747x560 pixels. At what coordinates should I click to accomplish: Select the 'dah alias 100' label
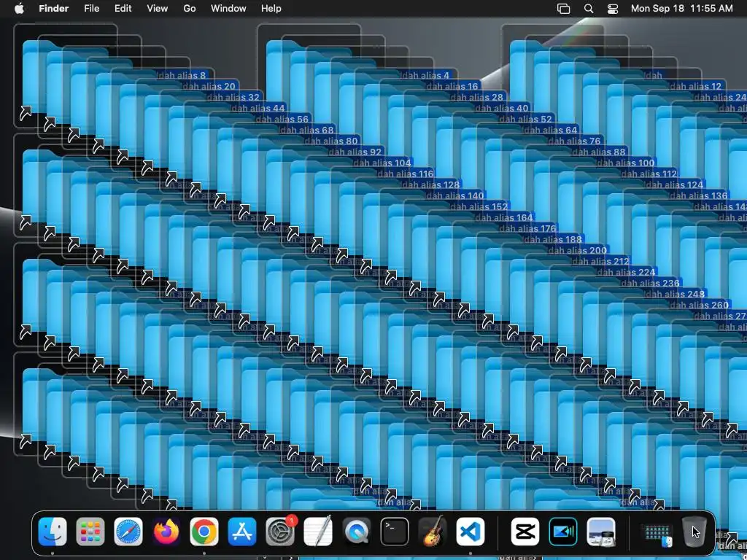[627, 163]
